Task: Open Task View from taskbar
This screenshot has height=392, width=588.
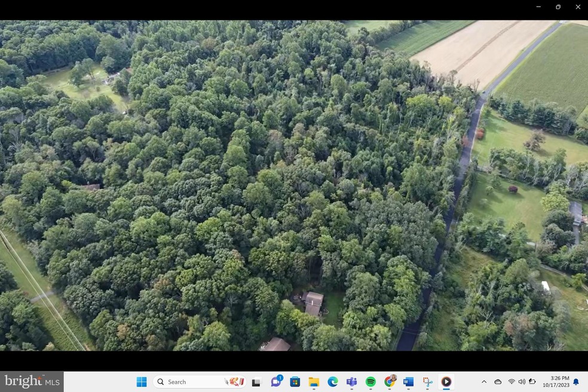Action: coord(256,382)
